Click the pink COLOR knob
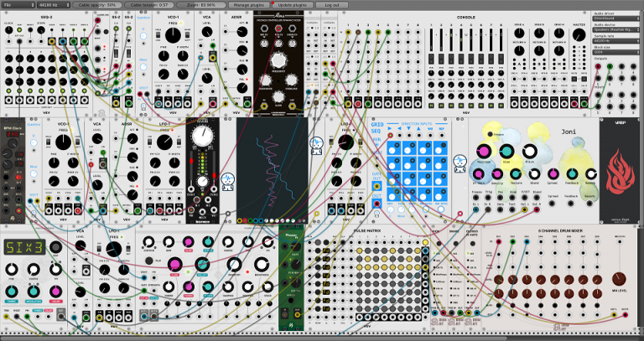The image size is (644, 341). click(56, 292)
